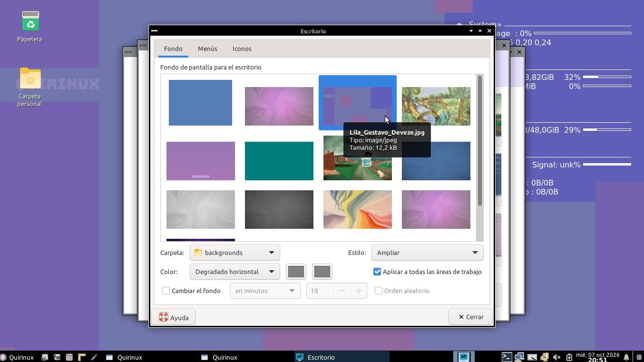Select the colorful wavy abstract painting wallpaper
The width and height of the screenshot is (644, 362).
click(358, 209)
